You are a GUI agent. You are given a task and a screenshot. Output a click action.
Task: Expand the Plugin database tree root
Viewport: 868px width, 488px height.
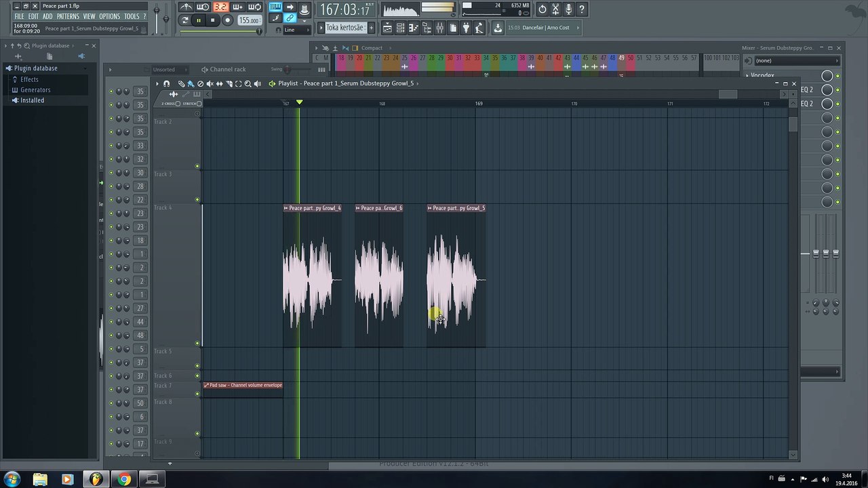click(x=36, y=68)
